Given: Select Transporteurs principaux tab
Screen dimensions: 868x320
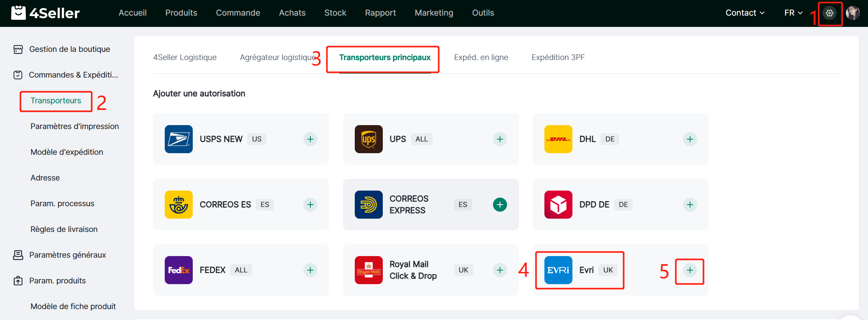Looking at the screenshot, I should [385, 57].
